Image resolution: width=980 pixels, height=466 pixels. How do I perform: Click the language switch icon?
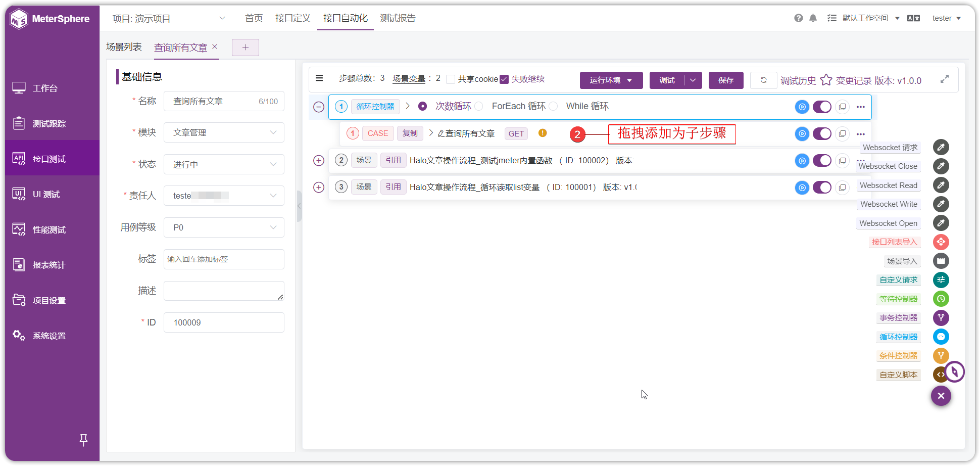(x=913, y=18)
